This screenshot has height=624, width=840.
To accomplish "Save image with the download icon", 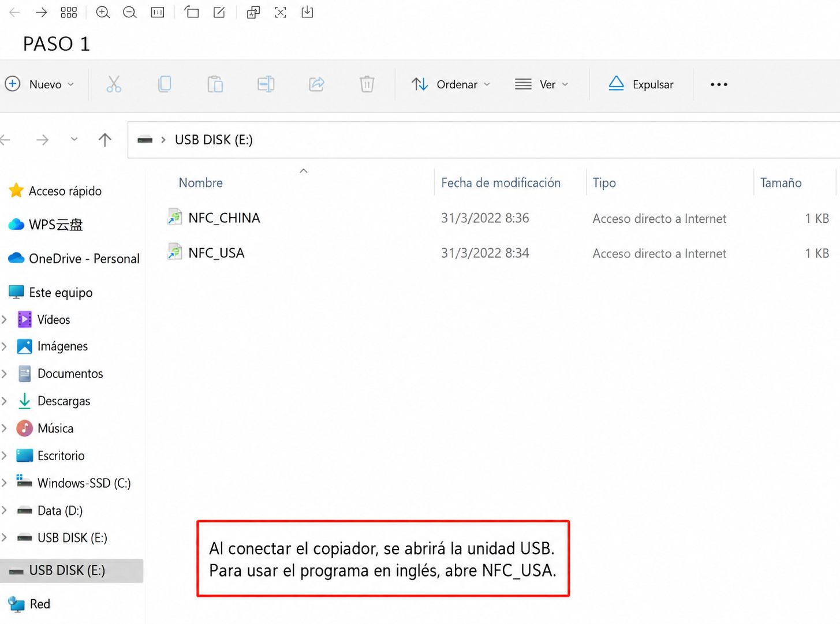I will 307,12.
